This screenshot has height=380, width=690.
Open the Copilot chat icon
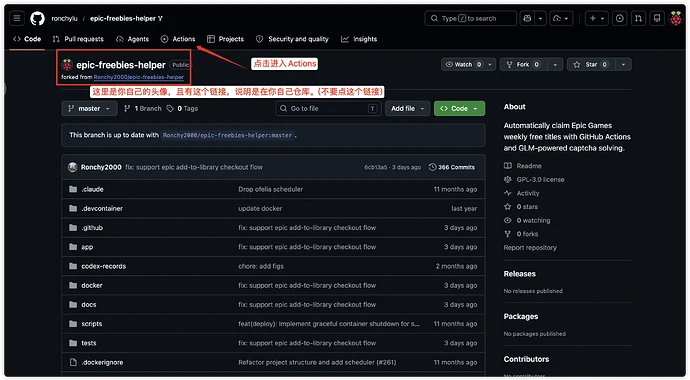[527, 18]
